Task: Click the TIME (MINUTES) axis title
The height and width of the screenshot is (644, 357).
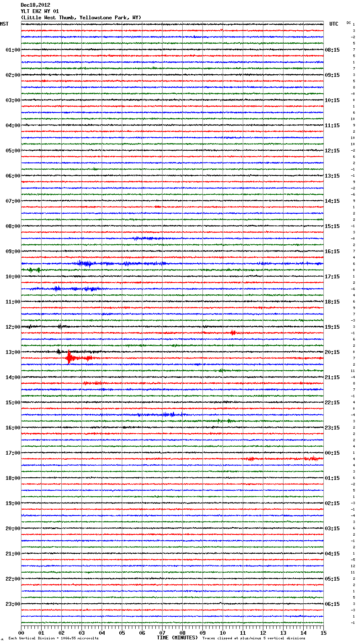Action: pos(177,638)
